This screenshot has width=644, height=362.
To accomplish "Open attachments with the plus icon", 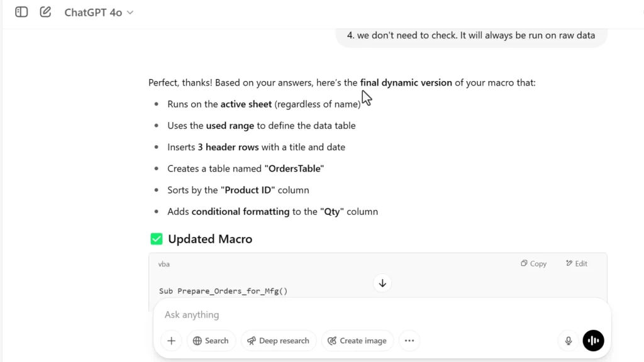I will (x=171, y=341).
